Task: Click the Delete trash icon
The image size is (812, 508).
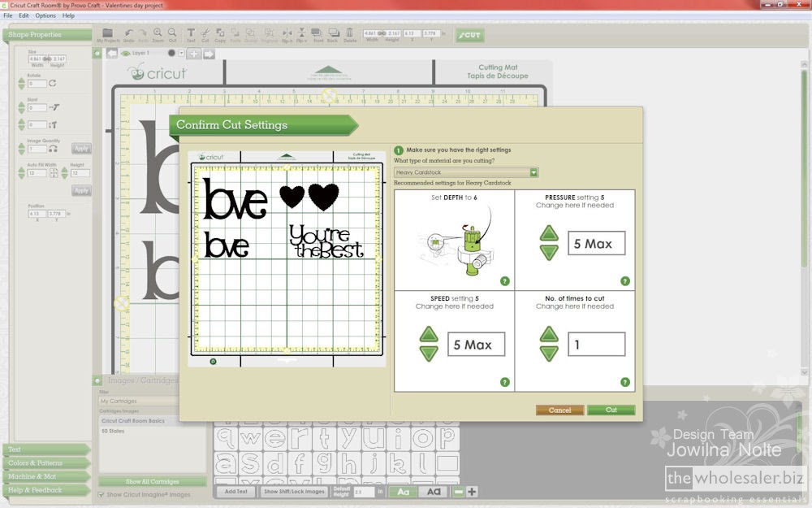Action: (349, 33)
